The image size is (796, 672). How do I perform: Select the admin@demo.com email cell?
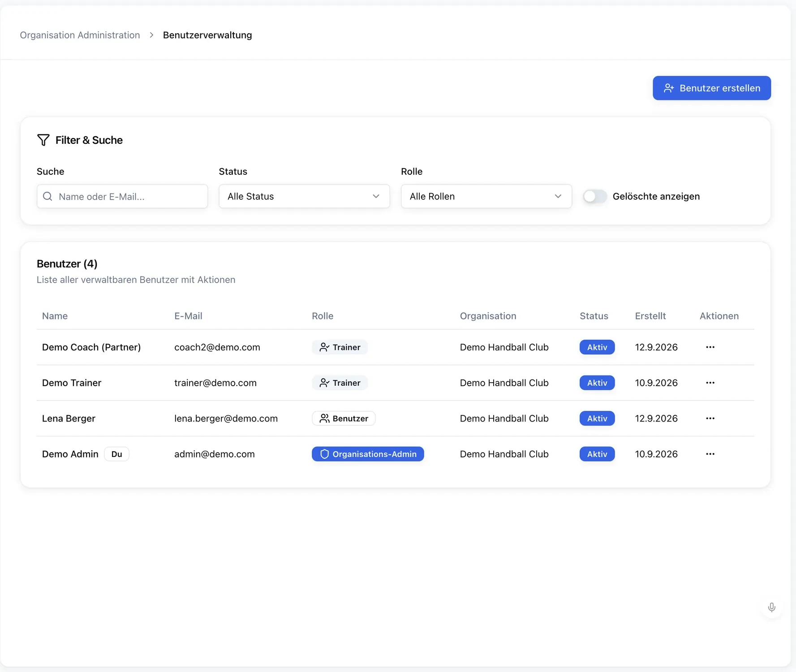click(x=214, y=454)
